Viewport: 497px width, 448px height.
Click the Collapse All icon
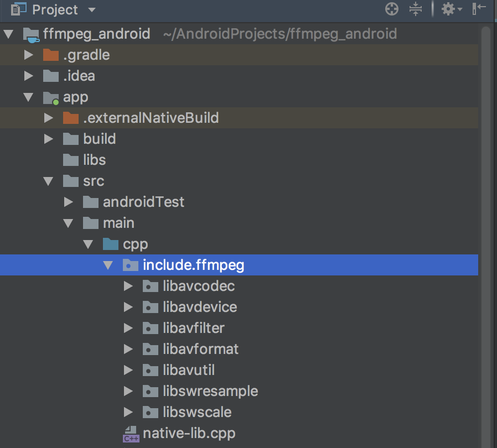click(416, 9)
